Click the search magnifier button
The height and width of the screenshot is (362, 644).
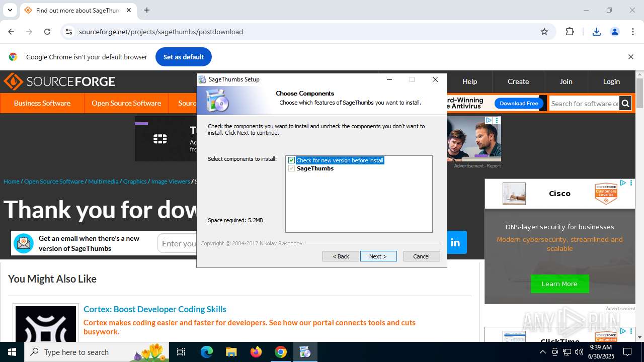tap(625, 104)
